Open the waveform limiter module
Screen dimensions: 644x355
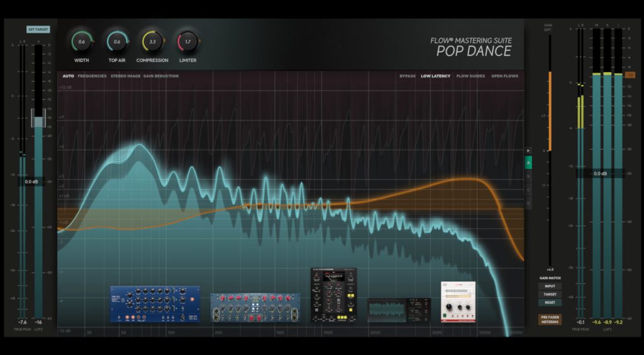[395, 310]
